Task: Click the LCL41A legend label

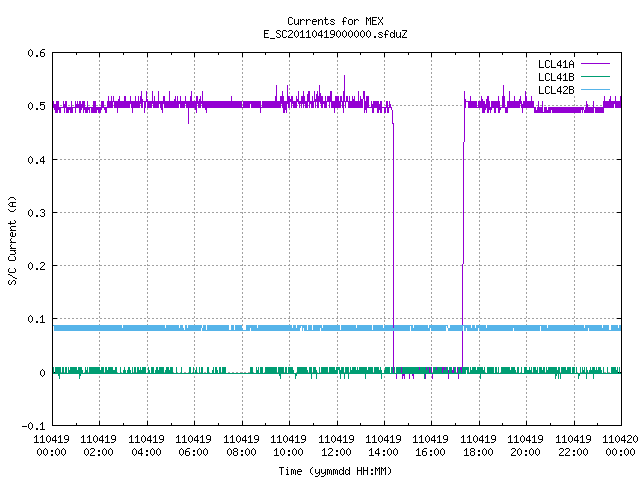Action: tap(556, 64)
